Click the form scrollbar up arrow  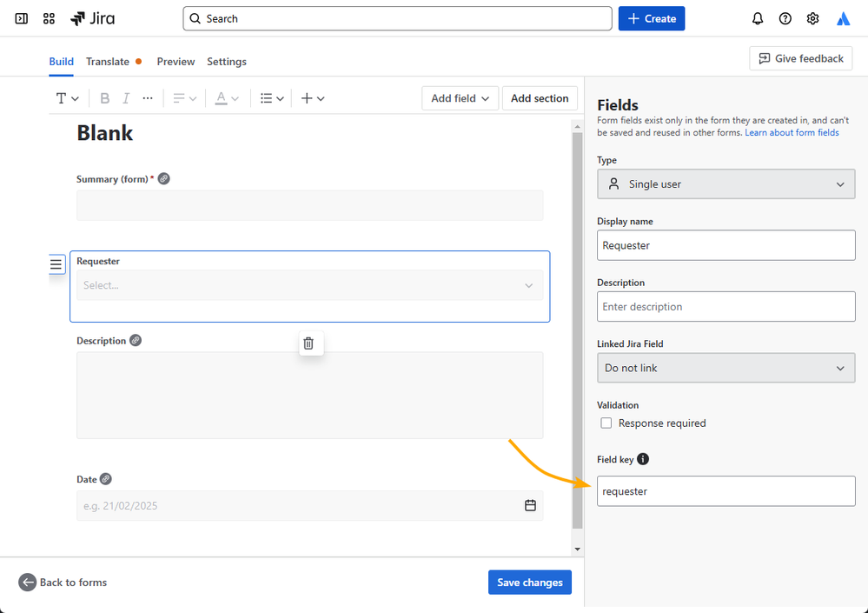[x=578, y=127]
